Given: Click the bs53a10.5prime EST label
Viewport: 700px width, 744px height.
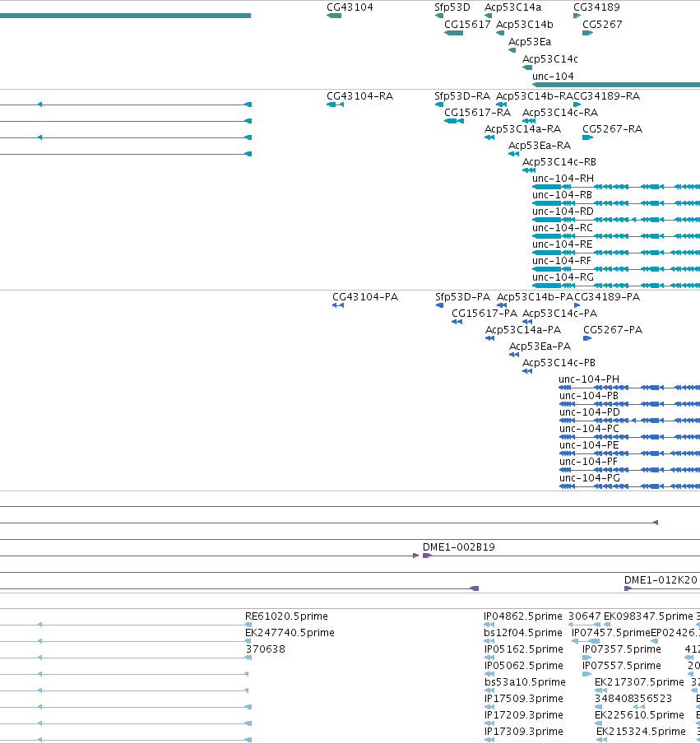Looking at the screenshot, I should click(x=525, y=681).
